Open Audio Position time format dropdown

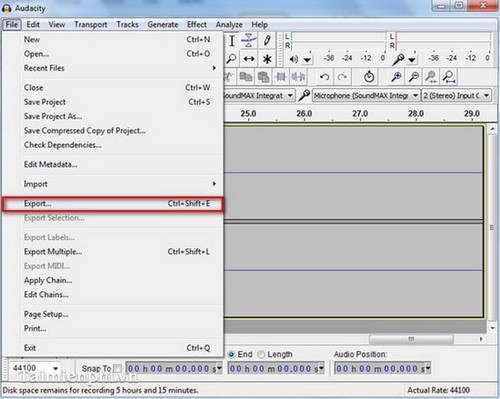tap(428, 368)
